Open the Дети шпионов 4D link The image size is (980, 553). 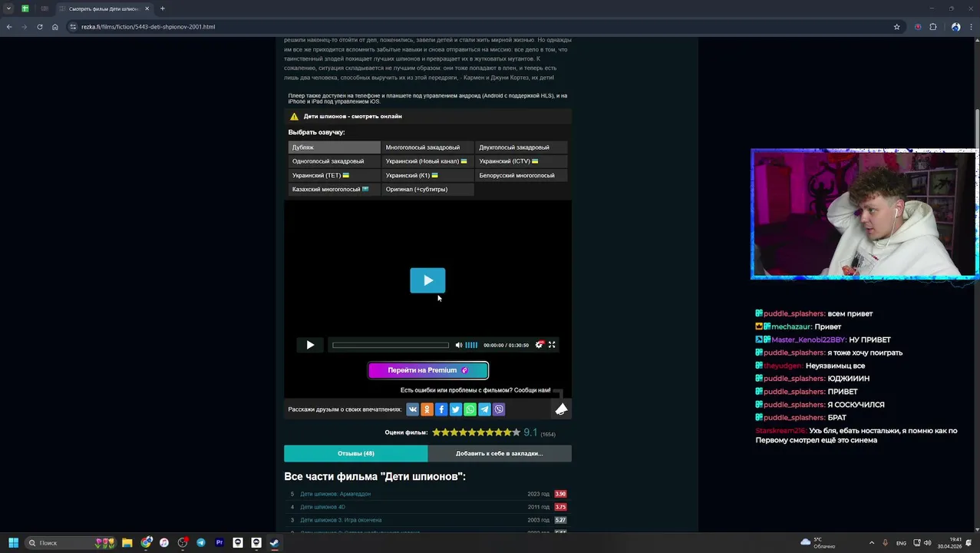[322, 507]
